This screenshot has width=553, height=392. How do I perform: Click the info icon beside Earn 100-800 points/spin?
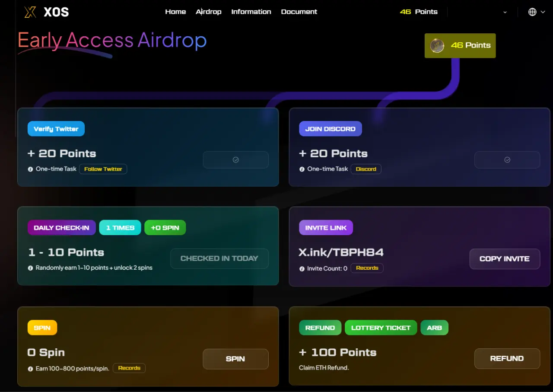(x=30, y=369)
